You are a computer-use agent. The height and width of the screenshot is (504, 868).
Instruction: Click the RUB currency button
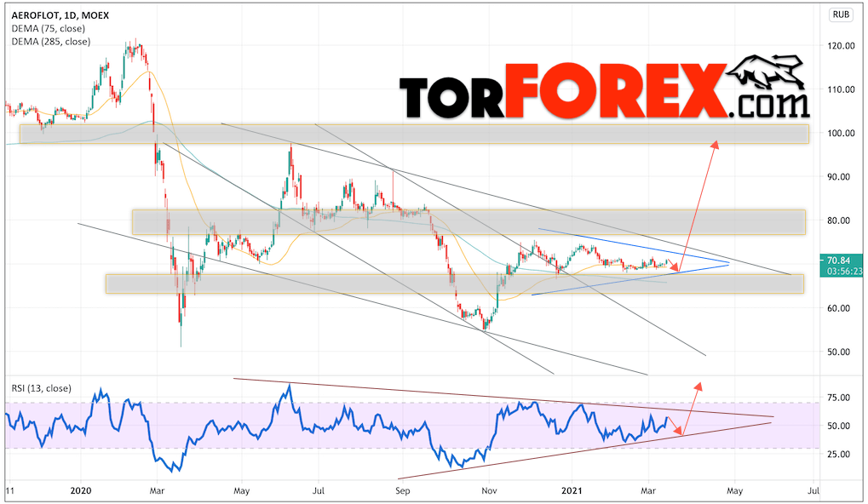(x=841, y=15)
